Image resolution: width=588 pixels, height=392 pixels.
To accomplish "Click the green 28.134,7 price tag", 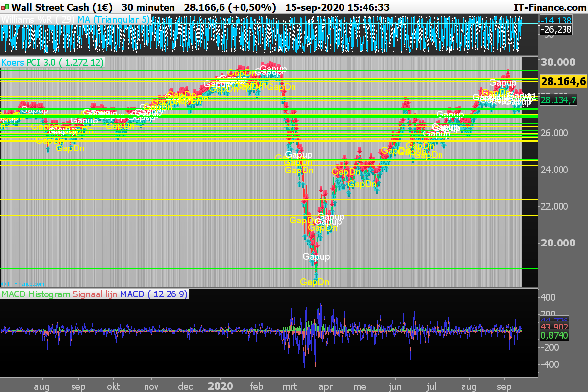I will tap(559, 100).
